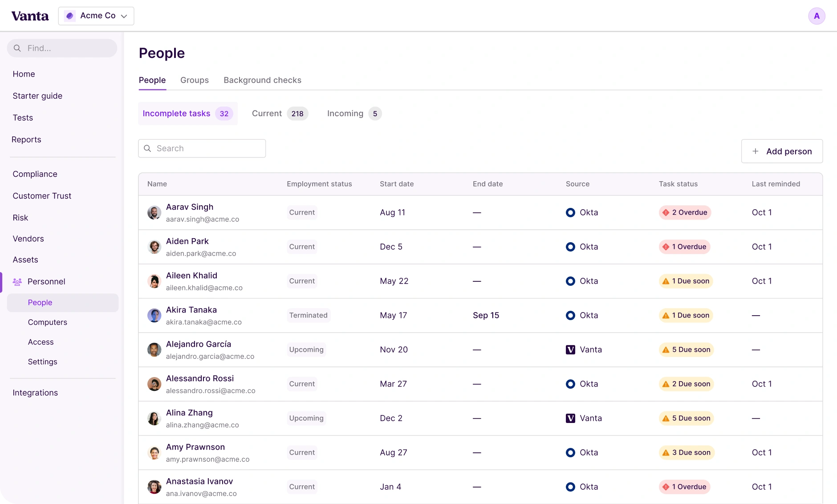The width and height of the screenshot is (837, 504).
Task: Expand the Acme Co organization dropdown
Action: pyautogui.click(x=96, y=16)
